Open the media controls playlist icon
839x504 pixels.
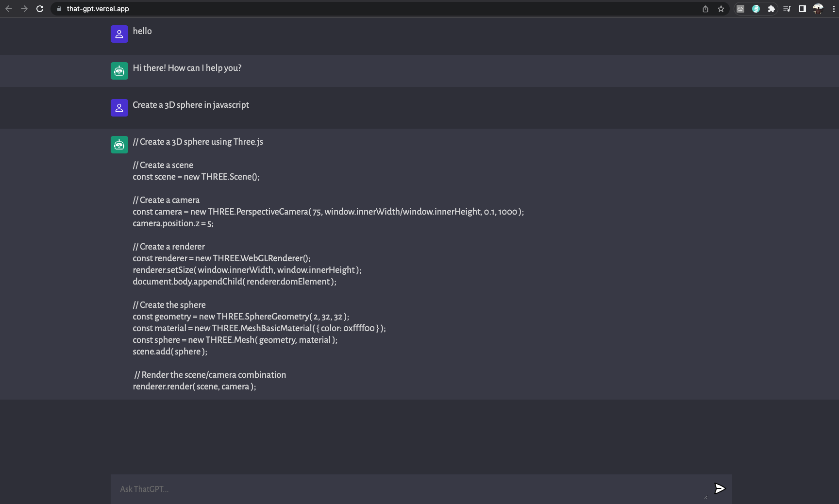click(x=787, y=9)
